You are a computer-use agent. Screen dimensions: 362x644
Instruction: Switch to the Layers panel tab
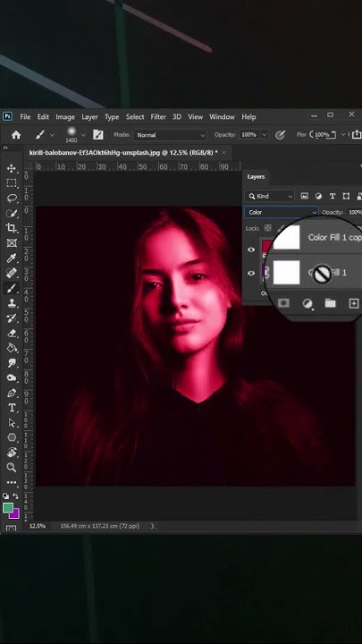(x=256, y=176)
